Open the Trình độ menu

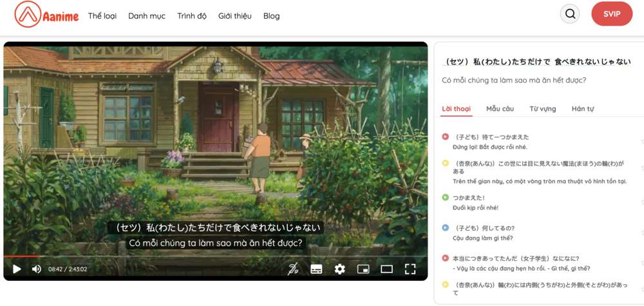point(192,16)
